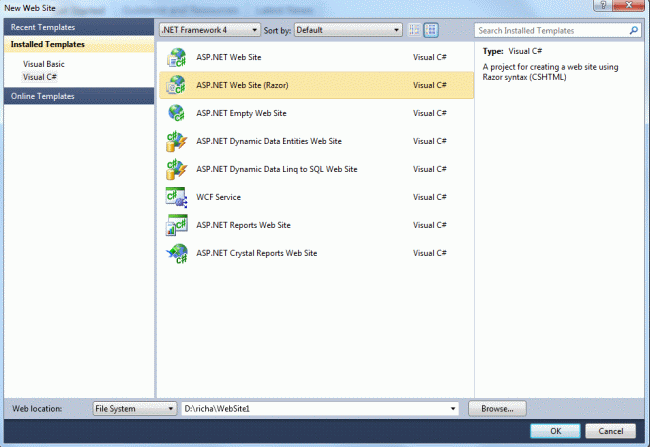Open the Installed Templates section
Screen dimensions: 650x447
click(79, 44)
